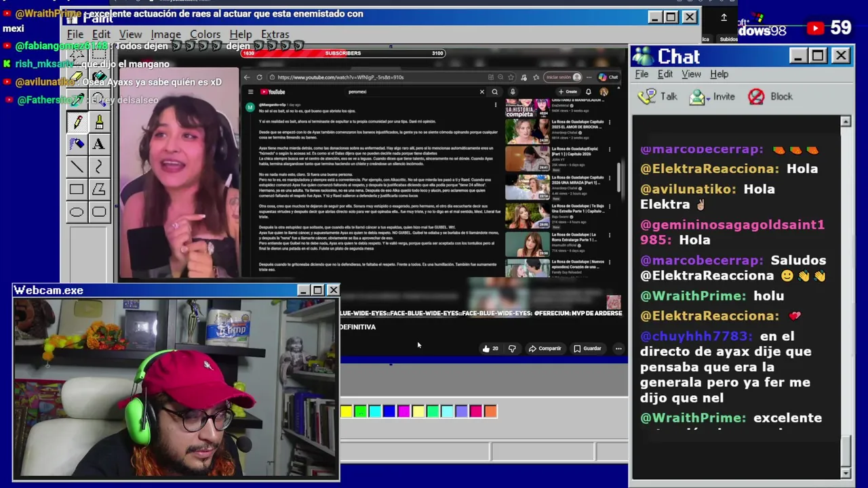Pick the bright green color swatch

(361, 411)
